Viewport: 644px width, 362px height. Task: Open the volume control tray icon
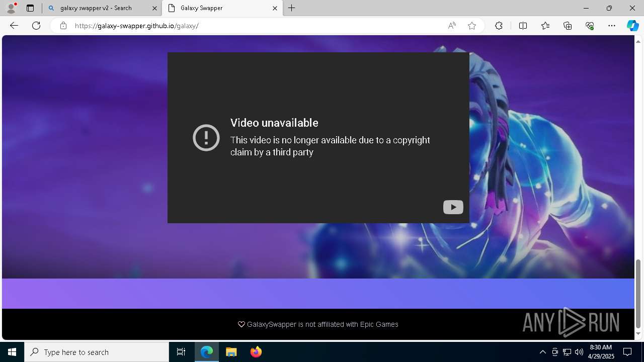pos(579,352)
